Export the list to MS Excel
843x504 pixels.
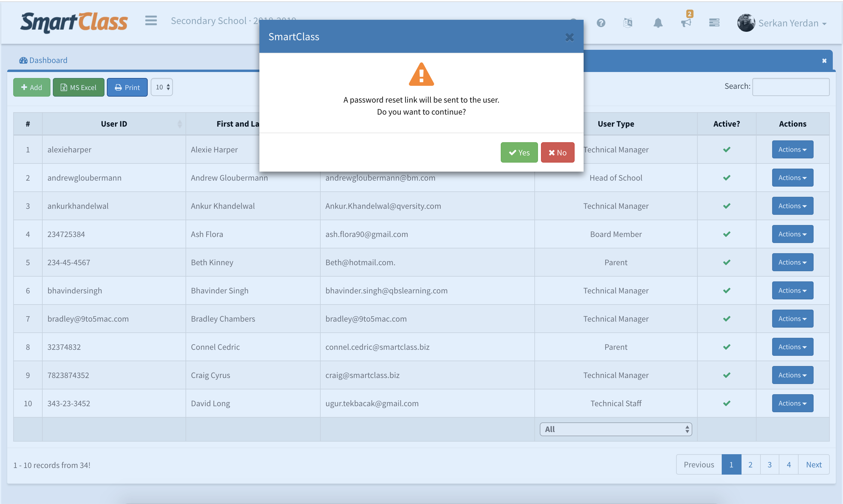(78, 87)
